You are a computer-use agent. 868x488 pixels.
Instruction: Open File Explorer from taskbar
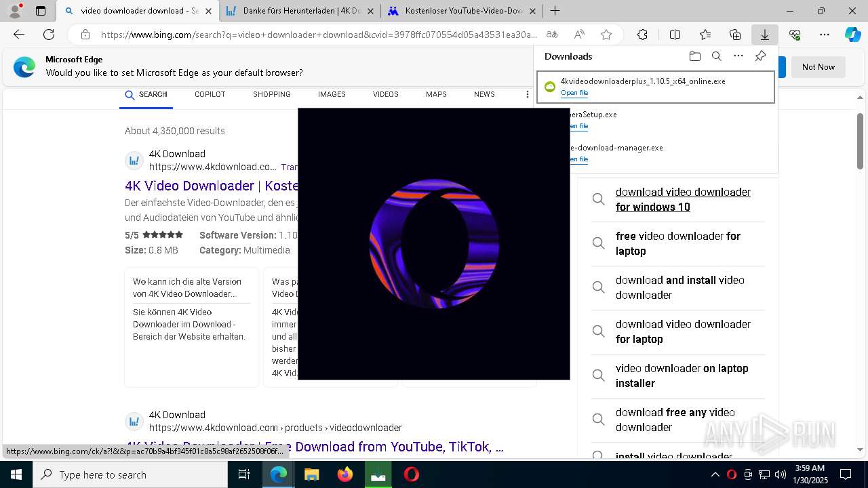(311, 474)
